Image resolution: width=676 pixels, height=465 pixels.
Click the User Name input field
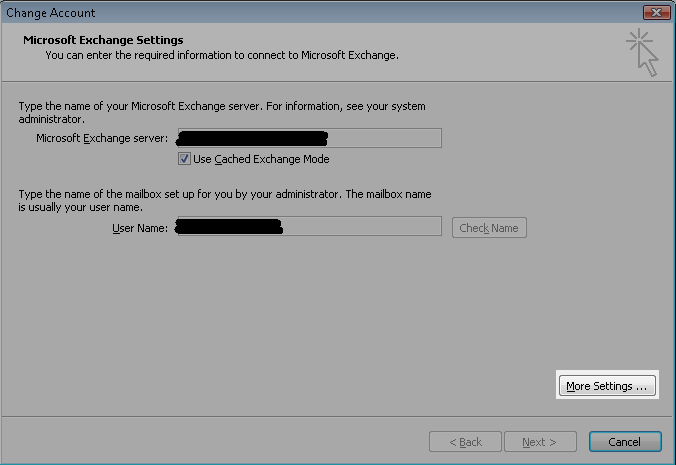310,226
